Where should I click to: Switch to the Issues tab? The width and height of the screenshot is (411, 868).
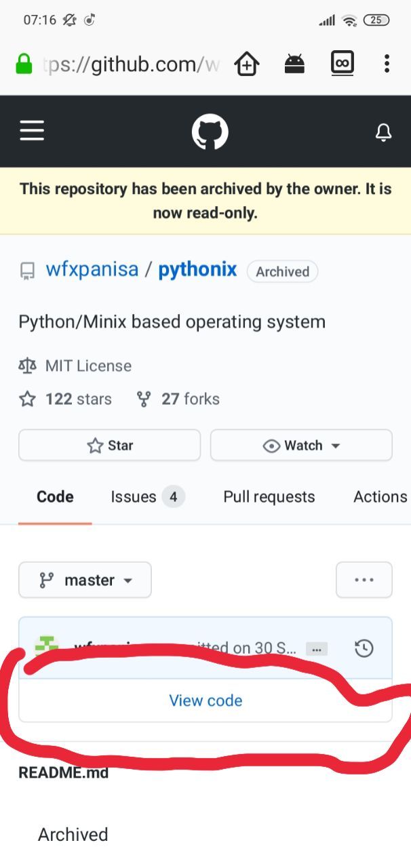tap(148, 496)
